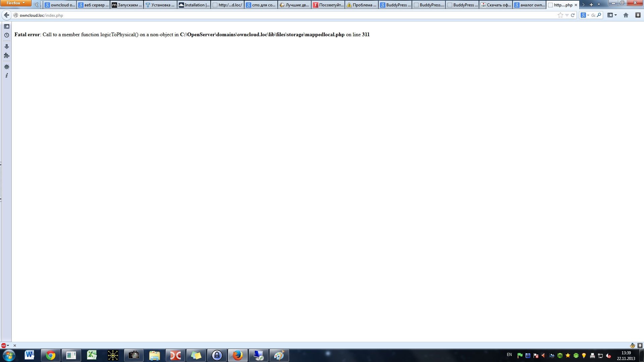Click the back navigation arrow
The height and width of the screenshot is (362, 644).
tap(6, 15)
